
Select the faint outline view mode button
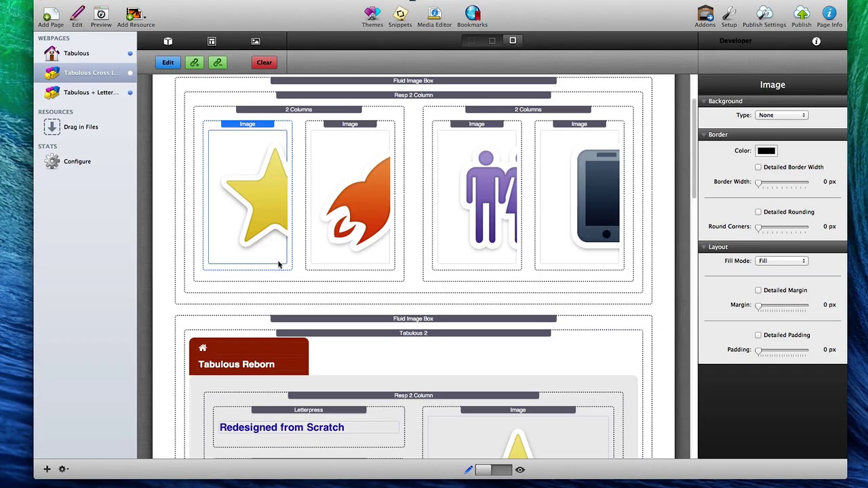[472, 41]
